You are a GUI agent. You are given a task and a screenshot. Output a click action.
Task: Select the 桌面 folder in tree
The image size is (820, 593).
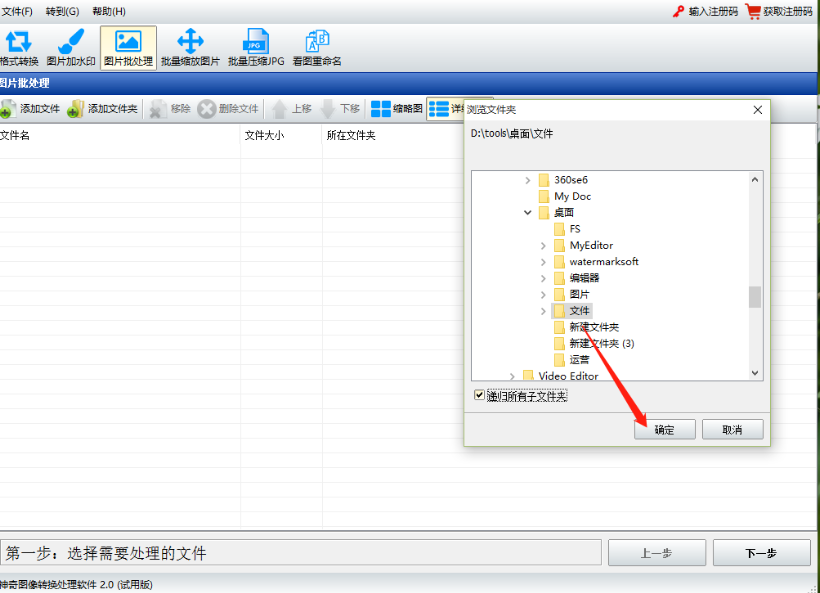[556, 213]
